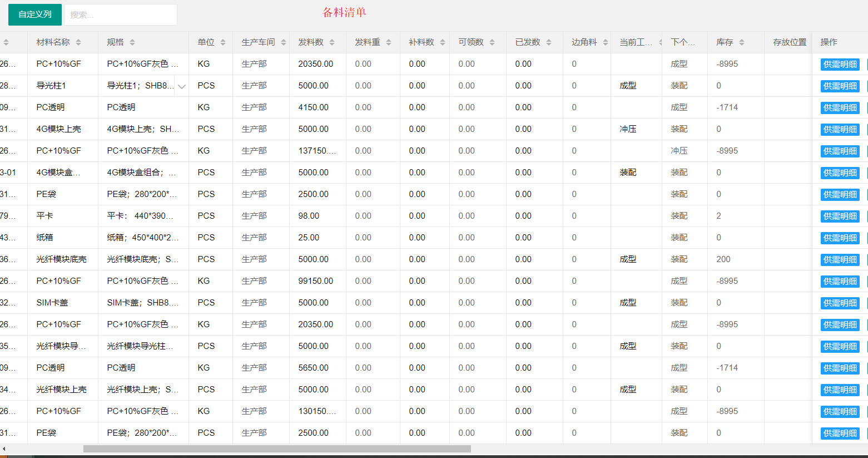Expand the 导光柱1 规格 cell chevron
868x458 pixels.
point(182,86)
